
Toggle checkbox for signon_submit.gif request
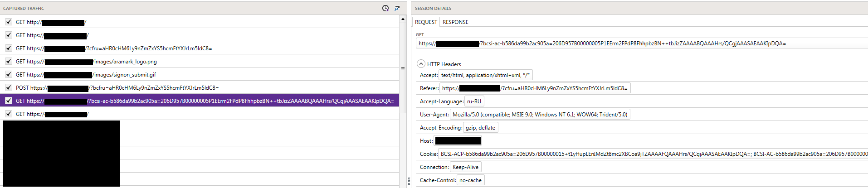[9, 74]
